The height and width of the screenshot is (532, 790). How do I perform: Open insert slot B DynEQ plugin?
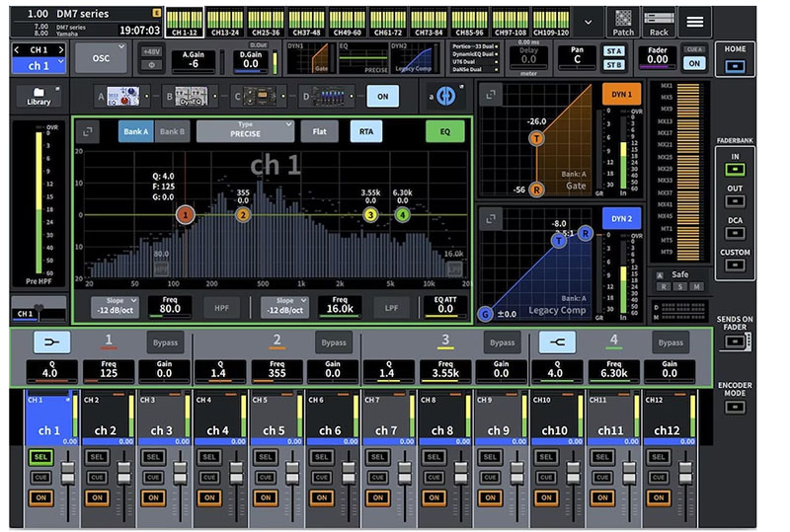tap(191, 96)
